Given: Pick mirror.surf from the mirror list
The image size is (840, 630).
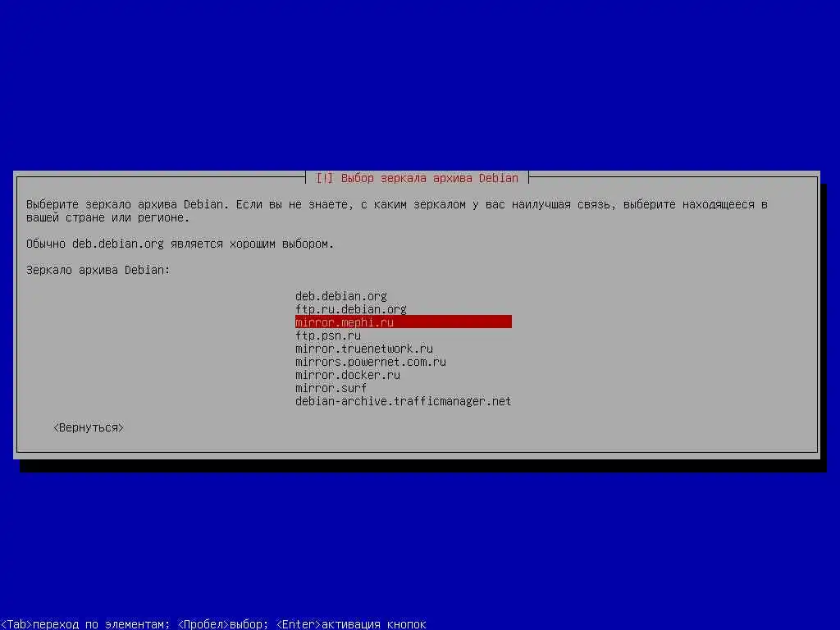Looking at the screenshot, I should 404,388.
